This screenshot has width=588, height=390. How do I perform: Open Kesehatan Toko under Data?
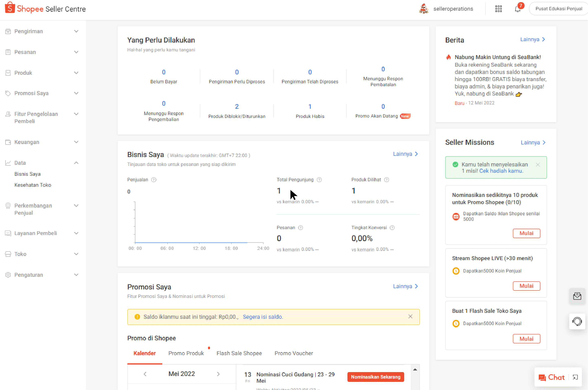click(33, 185)
